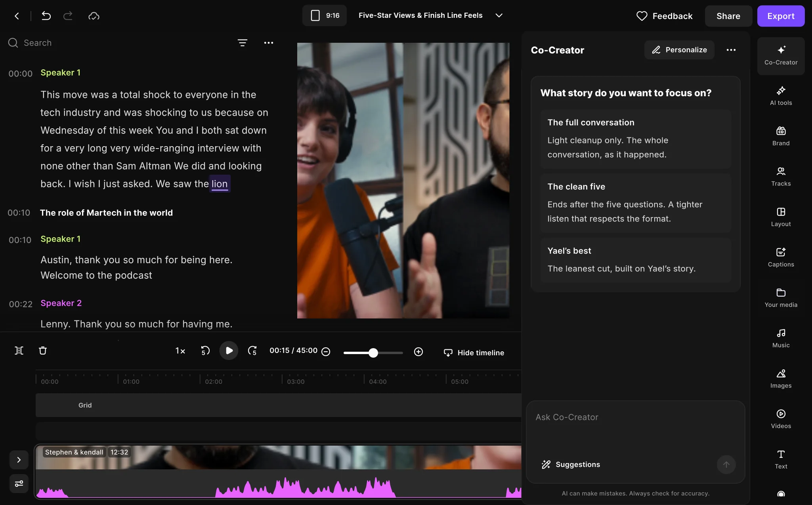Zoom out the timeline
Screen dimensions: 812x505
[x=326, y=352]
